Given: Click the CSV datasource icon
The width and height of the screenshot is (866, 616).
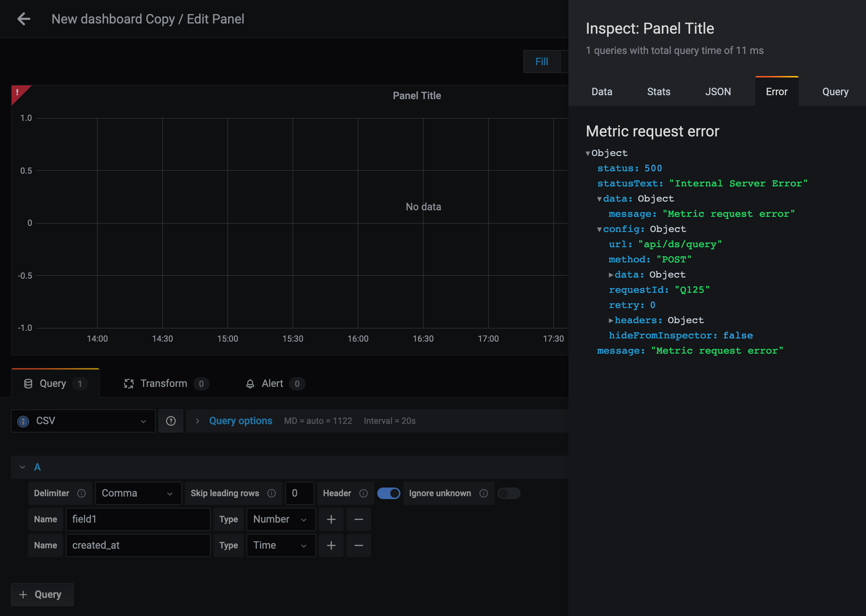Looking at the screenshot, I should point(23,421).
